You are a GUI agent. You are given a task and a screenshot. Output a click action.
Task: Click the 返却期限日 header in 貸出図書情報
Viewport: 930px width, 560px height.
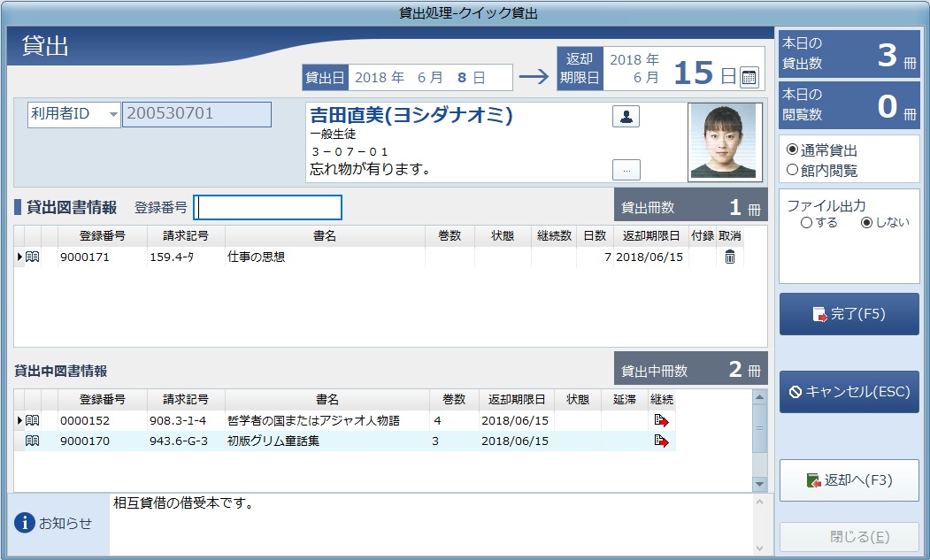[x=650, y=235]
